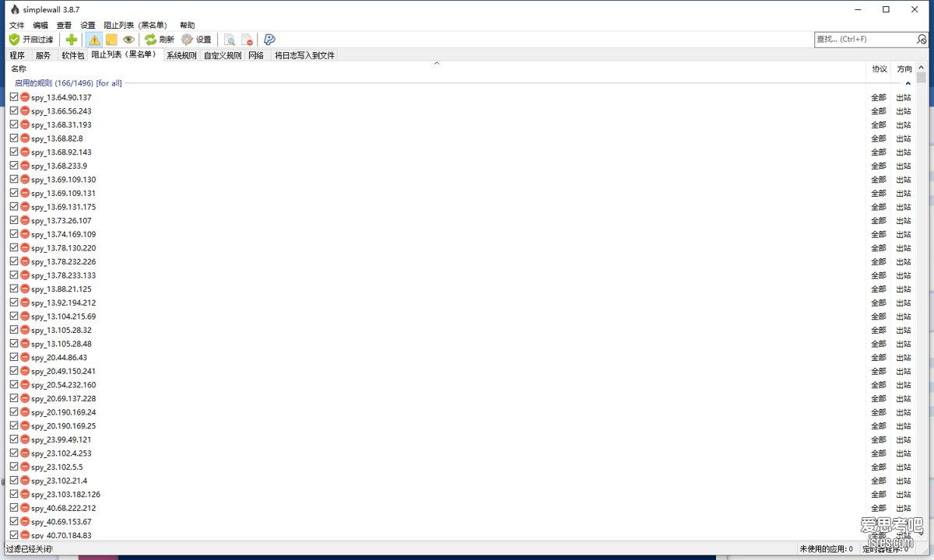Image resolution: width=934 pixels, height=560 pixels.
Task: Open the 自定义规则 tab
Action: (x=223, y=55)
